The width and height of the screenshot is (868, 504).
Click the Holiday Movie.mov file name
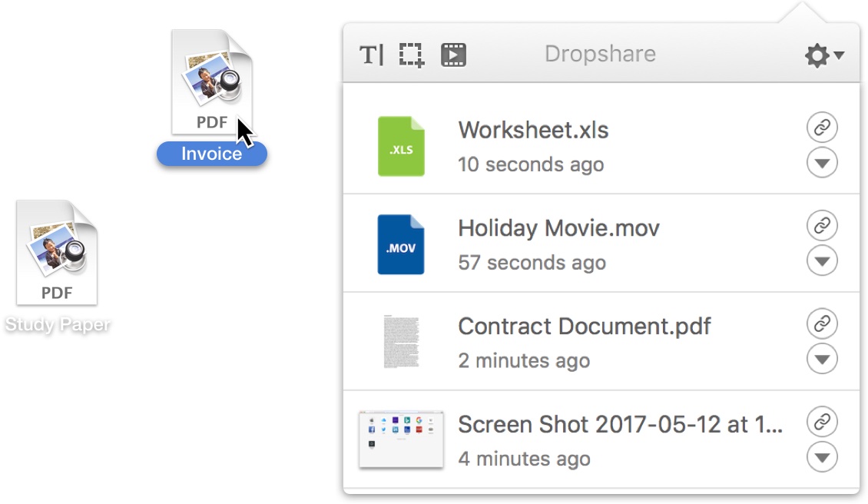558,228
